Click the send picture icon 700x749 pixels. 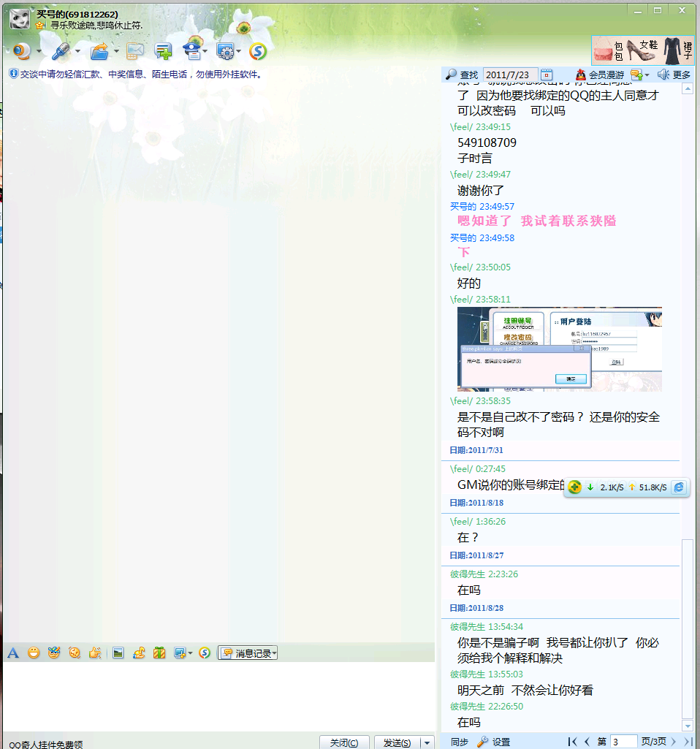click(x=118, y=653)
